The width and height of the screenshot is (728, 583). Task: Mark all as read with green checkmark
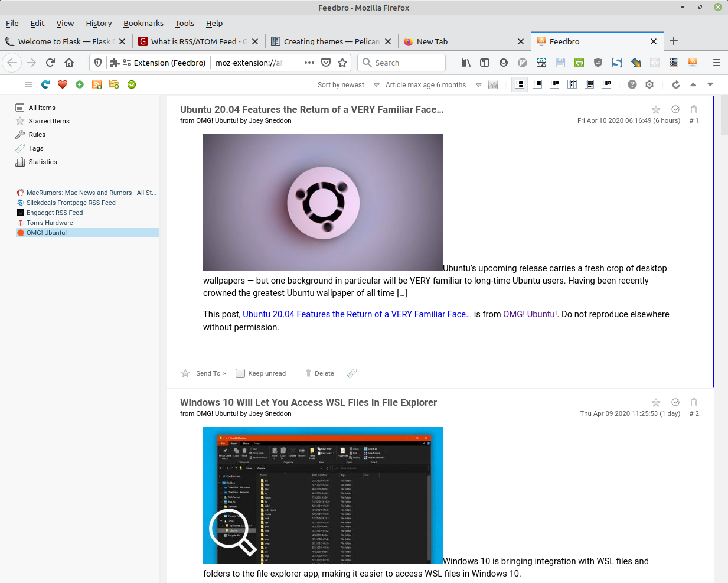coord(132,84)
